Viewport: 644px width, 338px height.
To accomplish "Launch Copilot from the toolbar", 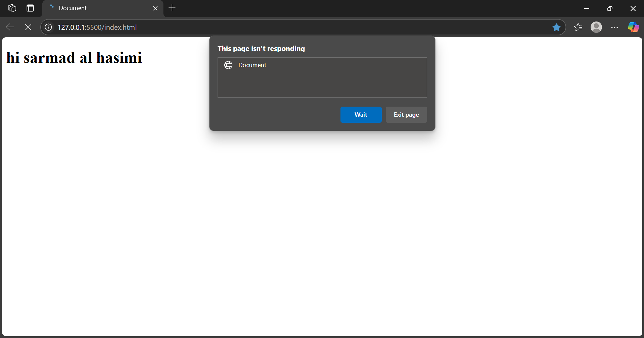I will (x=633, y=27).
